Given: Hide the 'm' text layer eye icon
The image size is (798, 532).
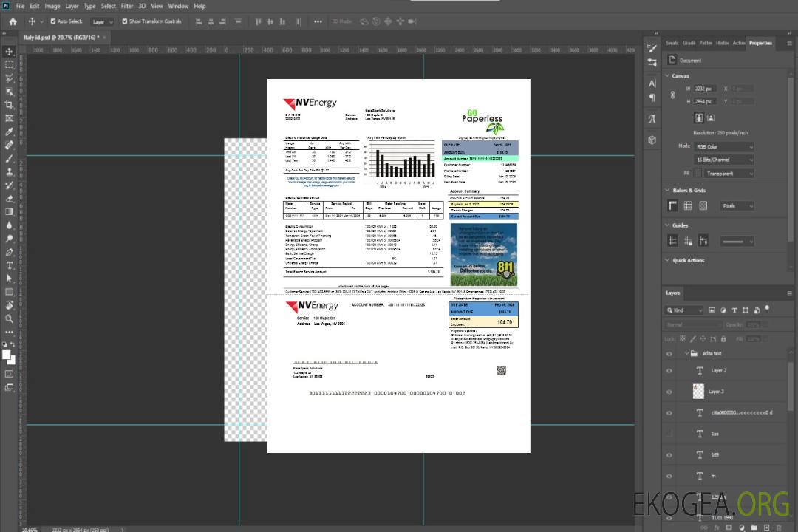Looking at the screenshot, I should (x=669, y=476).
